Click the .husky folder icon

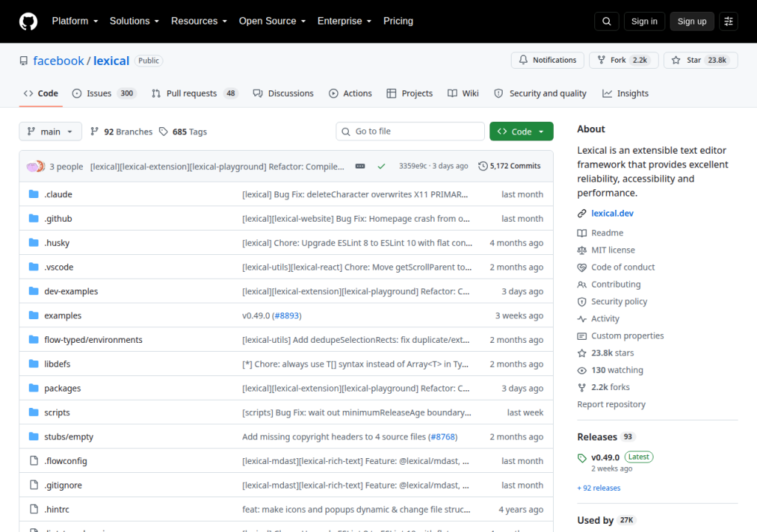click(33, 242)
